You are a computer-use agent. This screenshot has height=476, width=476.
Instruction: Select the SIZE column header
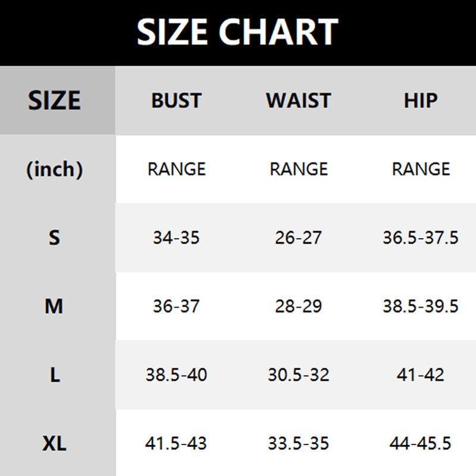[54, 101]
